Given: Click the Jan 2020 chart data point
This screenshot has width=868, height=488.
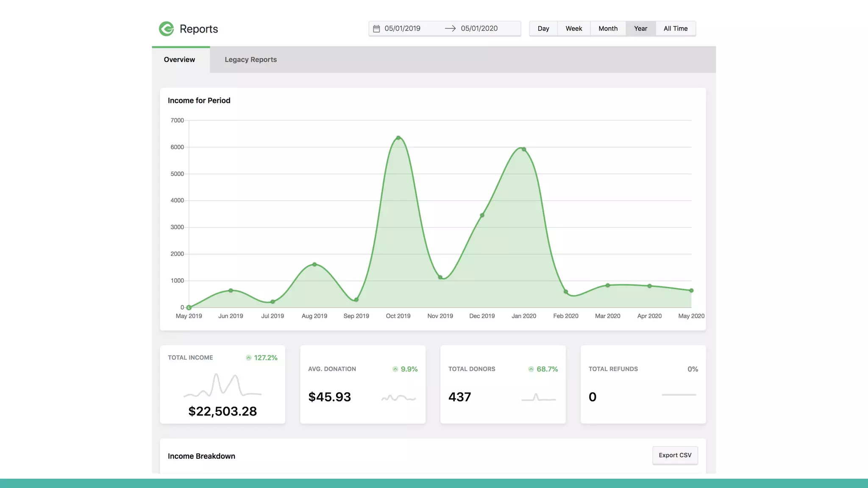Looking at the screenshot, I should coord(524,150).
